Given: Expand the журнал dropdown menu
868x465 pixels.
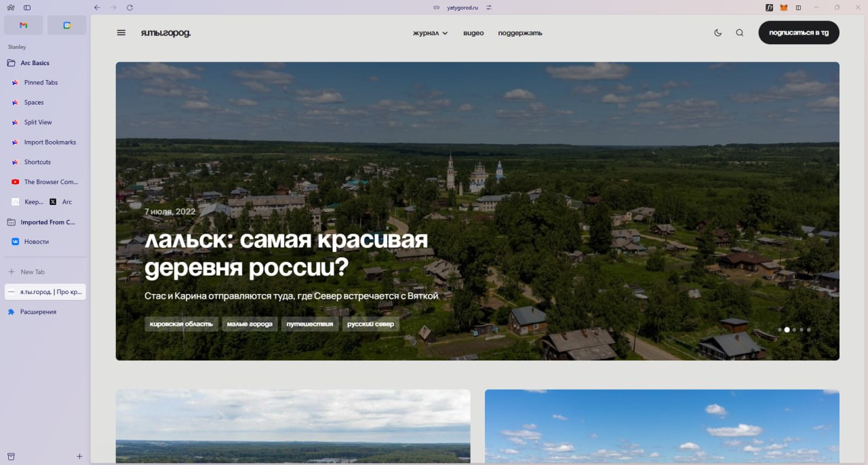Looking at the screenshot, I should pyautogui.click(x=429, y=33).
